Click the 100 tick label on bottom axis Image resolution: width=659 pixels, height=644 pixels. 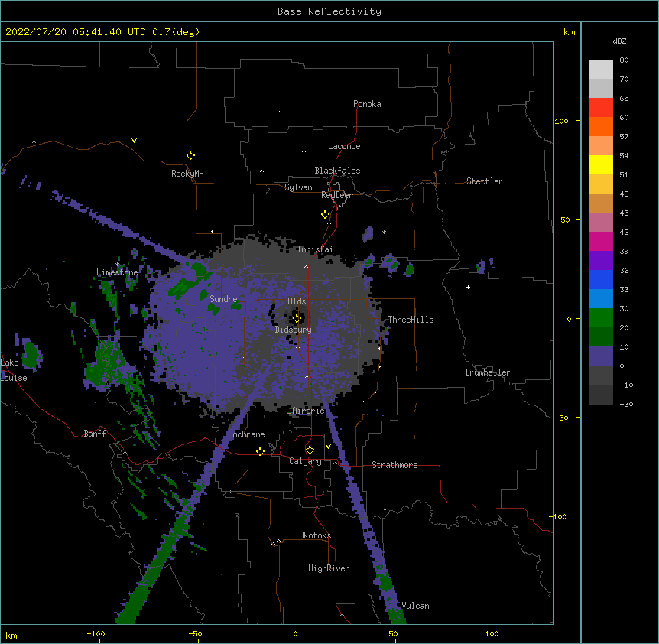[492, 633]
